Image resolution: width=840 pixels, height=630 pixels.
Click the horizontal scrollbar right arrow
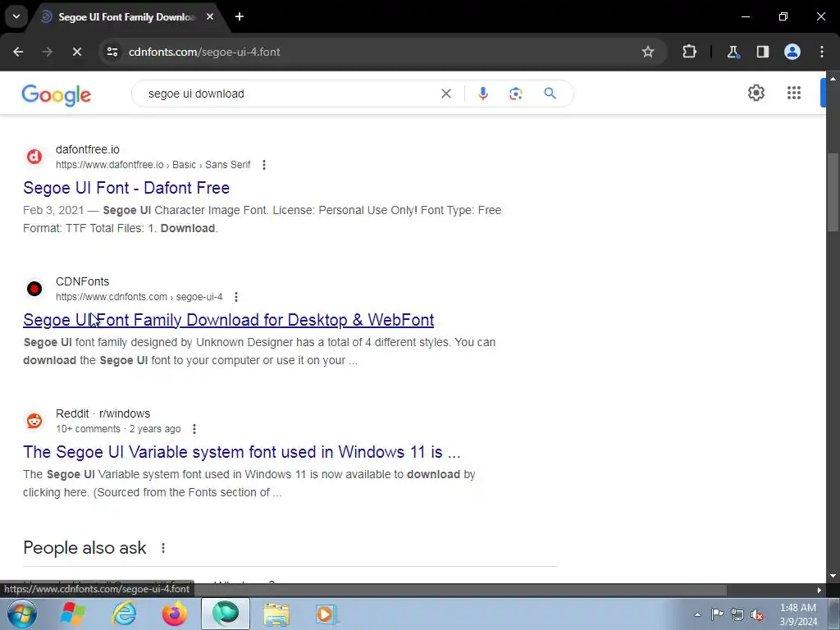[819, 590]
